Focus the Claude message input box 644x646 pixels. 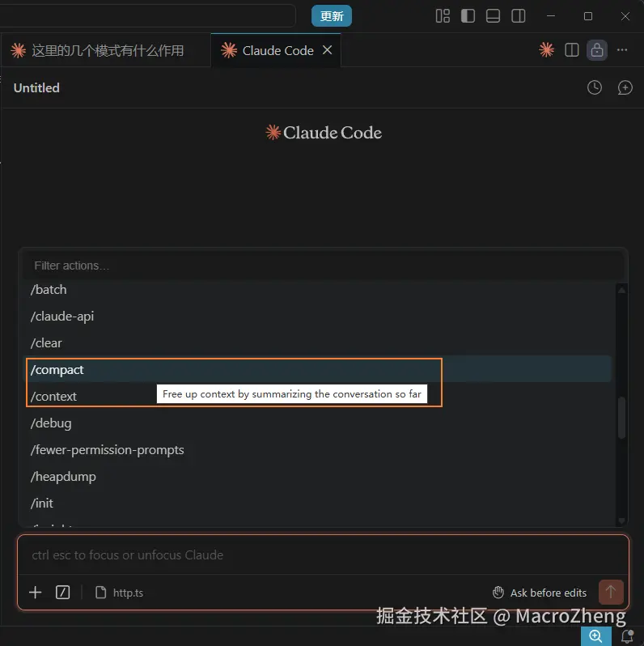[x=324, y=555]
